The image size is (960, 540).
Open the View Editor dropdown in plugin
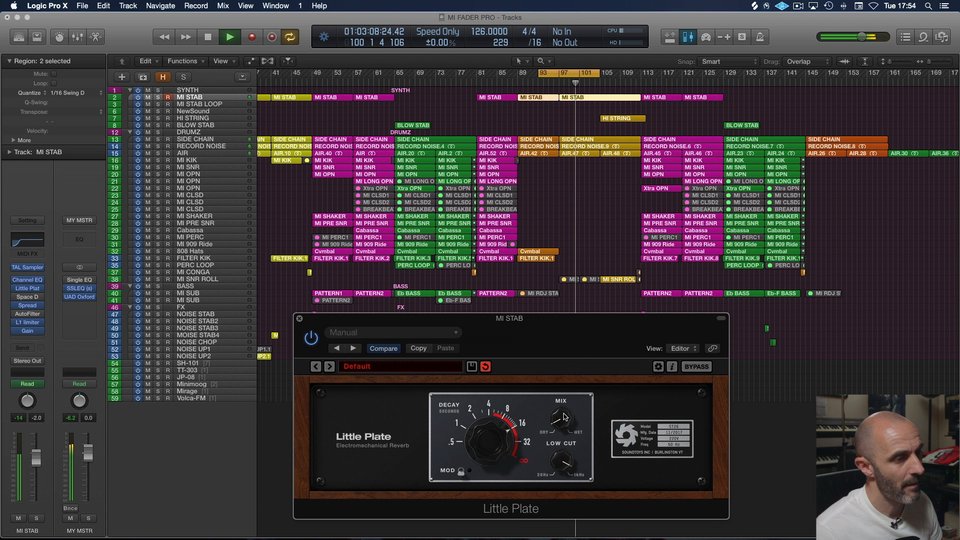coord(683,348)
